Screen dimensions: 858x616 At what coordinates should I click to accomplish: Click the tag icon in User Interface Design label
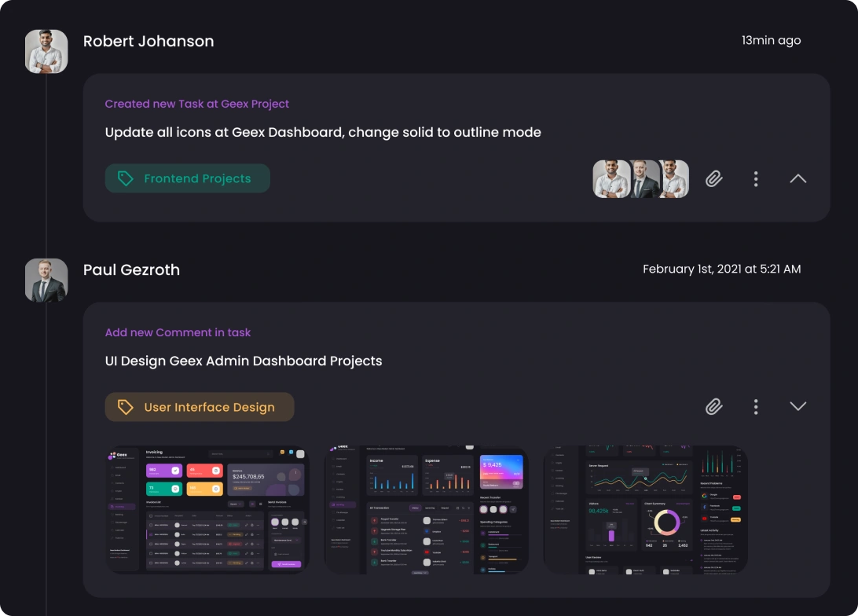126,406
